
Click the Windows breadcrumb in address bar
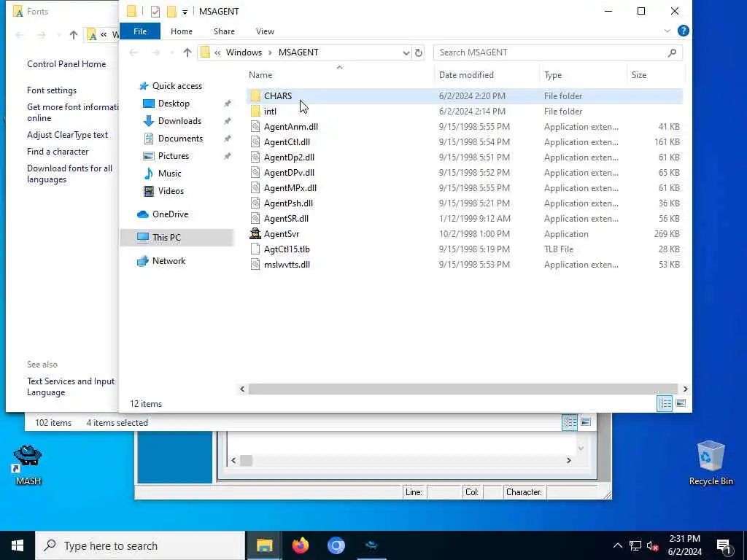(x=244, y=52)
